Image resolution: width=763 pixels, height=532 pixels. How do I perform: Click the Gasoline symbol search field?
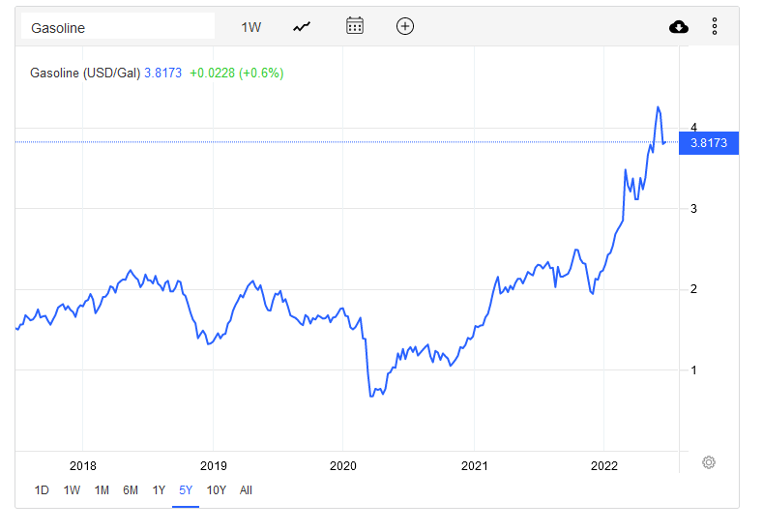(x=118, y=26)
